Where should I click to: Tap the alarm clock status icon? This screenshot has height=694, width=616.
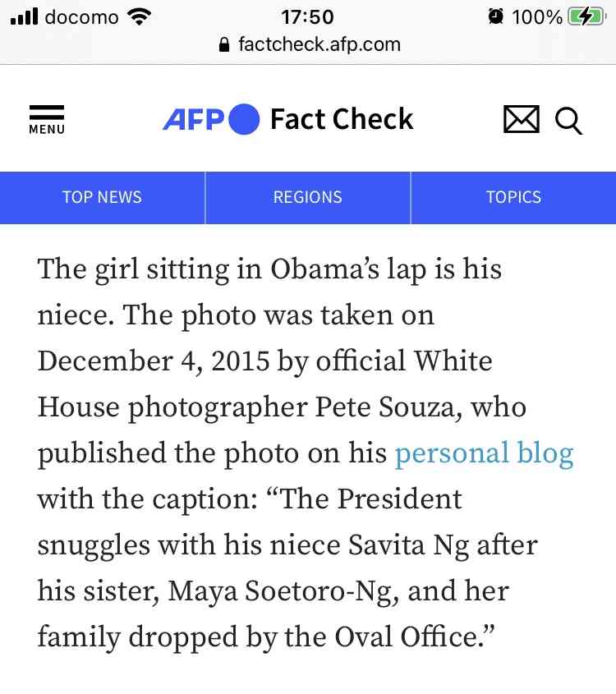pyautogui.click(x=495, y=16)
